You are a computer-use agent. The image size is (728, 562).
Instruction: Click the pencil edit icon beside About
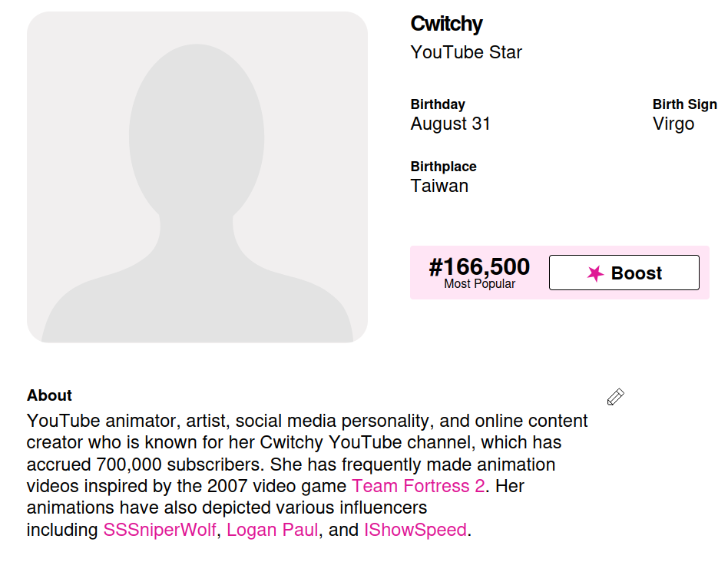coord(615,397)
